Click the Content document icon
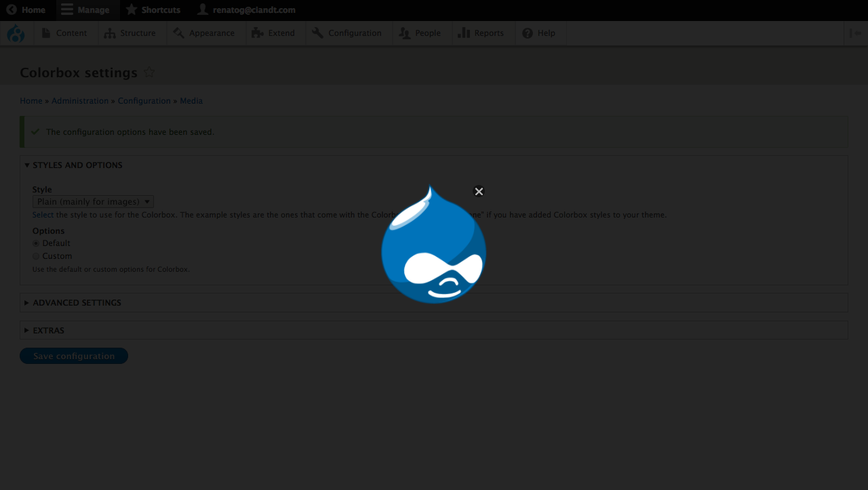This screenshot has height=490, width=868. (x=46, y=33)
